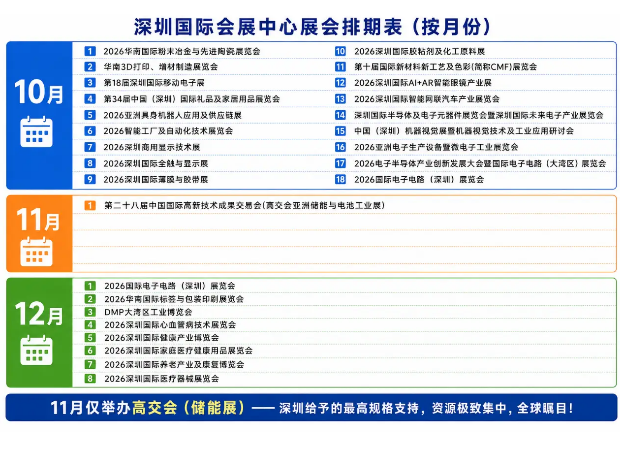Select 2026深圳商用显示技术展
The height and width of the screenshot is (449, 620).
152,147
